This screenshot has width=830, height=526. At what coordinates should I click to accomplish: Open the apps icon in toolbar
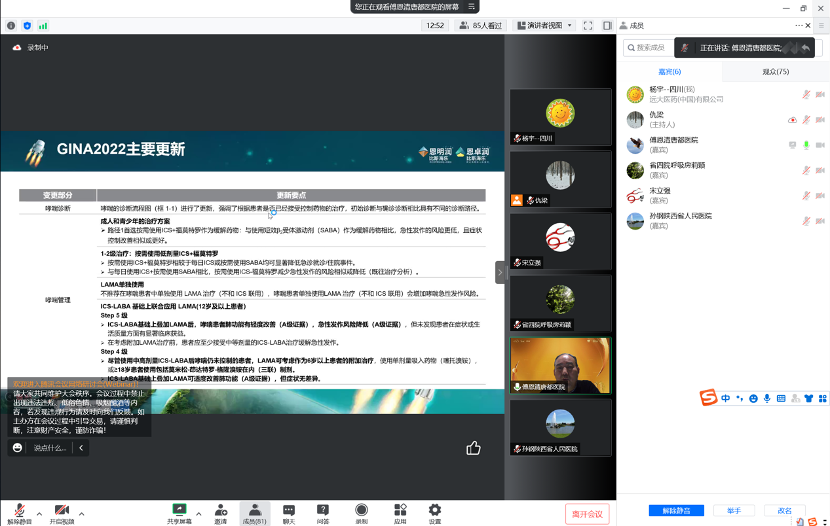click(400, 510)
